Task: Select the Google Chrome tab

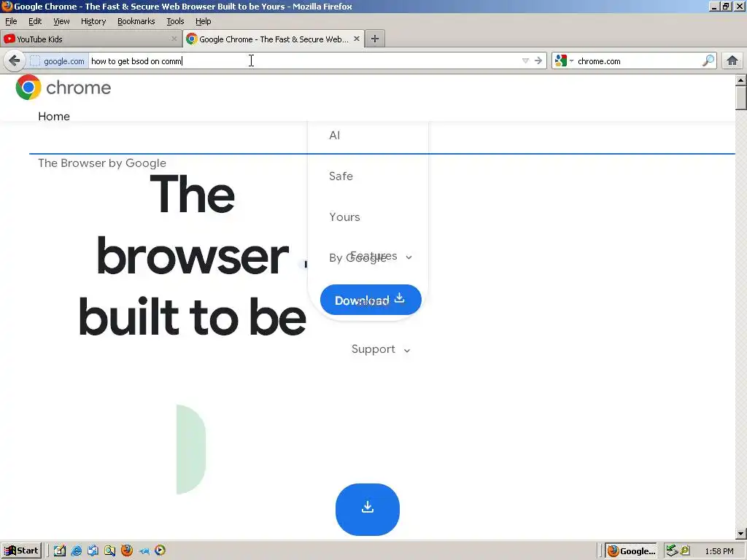Action: pos(274,39)
